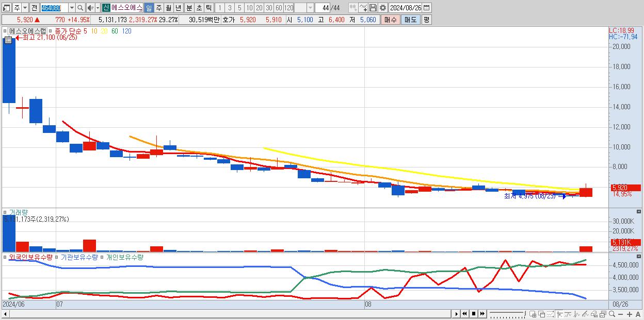
Task: Click the 매수 buy button
Action: pos(391,20)
